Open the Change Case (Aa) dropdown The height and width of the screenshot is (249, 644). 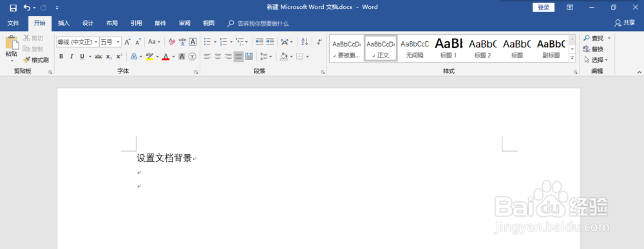(x=154, y=41)
